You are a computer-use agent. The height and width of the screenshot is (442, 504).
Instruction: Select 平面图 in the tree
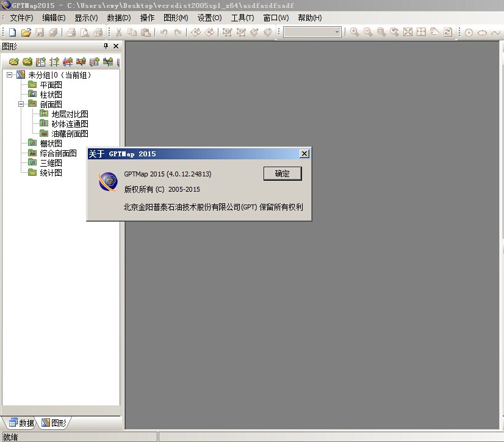point(51,85)
